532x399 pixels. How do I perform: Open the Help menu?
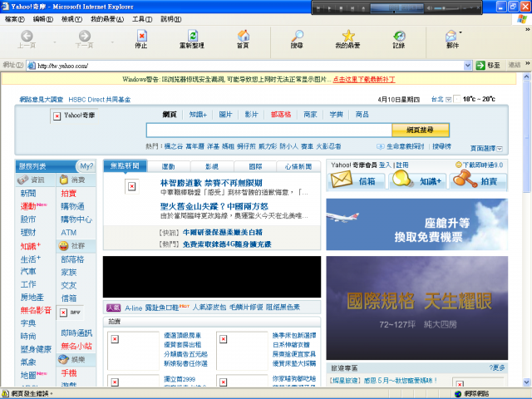(171, 19)
